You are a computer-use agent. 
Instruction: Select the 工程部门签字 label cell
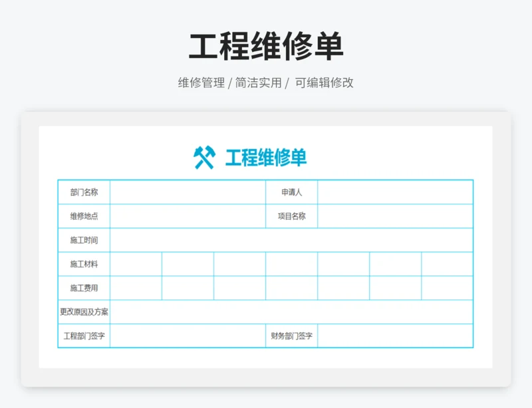click(84, 336)
